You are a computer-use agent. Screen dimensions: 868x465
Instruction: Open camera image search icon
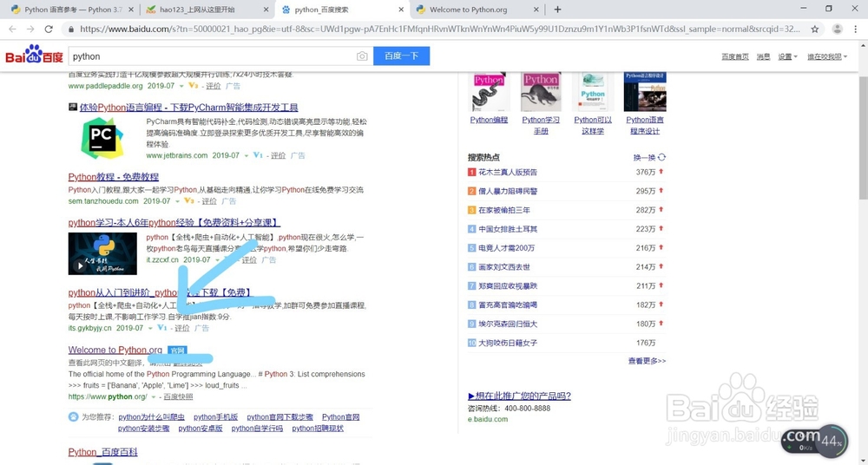[362, 56]
